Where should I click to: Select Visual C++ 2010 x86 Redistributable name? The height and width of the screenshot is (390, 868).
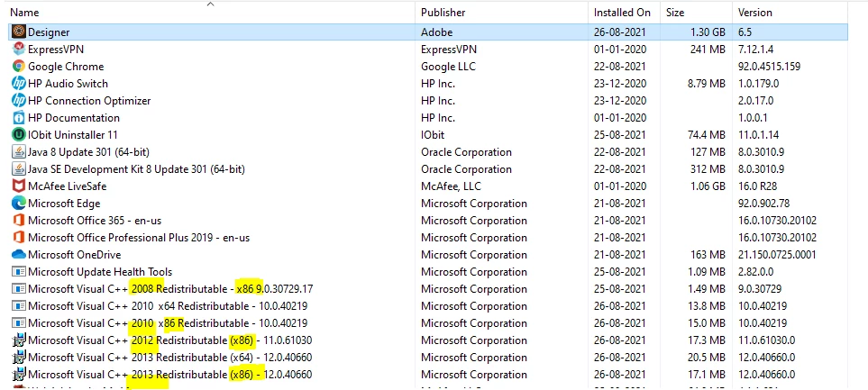[x=168, y=323]
